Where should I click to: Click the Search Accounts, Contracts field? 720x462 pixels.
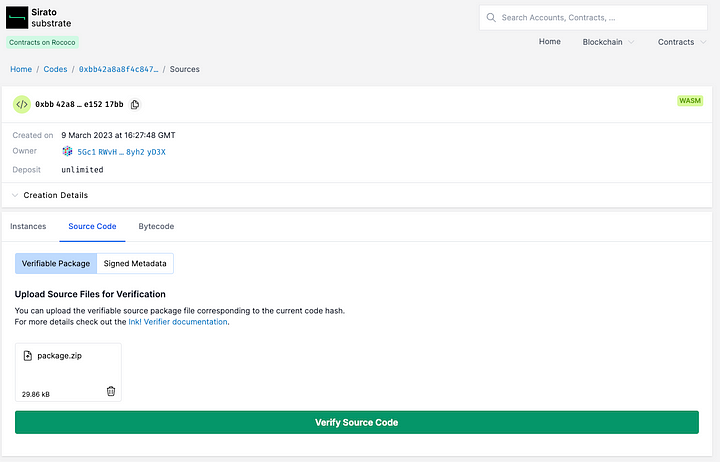pos(600,17)
